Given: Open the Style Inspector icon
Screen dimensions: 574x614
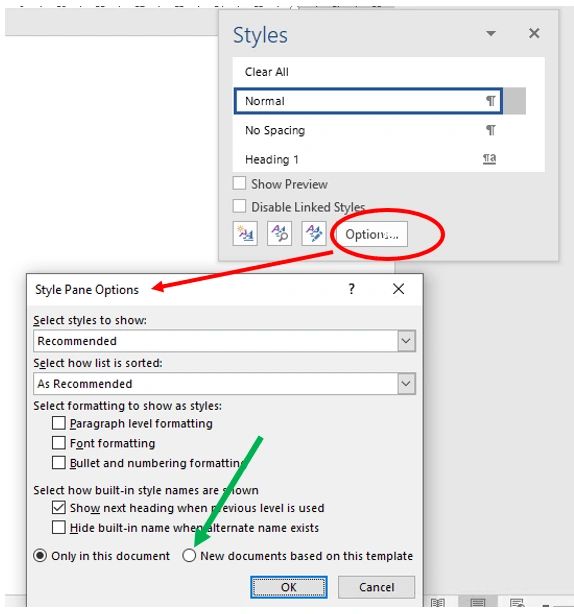Looking at the screenshot, I should [x=279, y=234].
